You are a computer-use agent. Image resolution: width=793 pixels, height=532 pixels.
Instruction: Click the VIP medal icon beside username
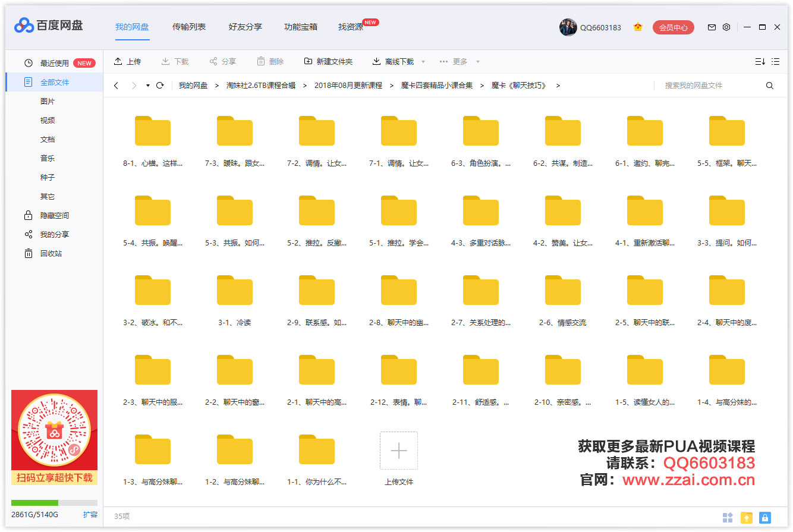(x=638, y=27)
